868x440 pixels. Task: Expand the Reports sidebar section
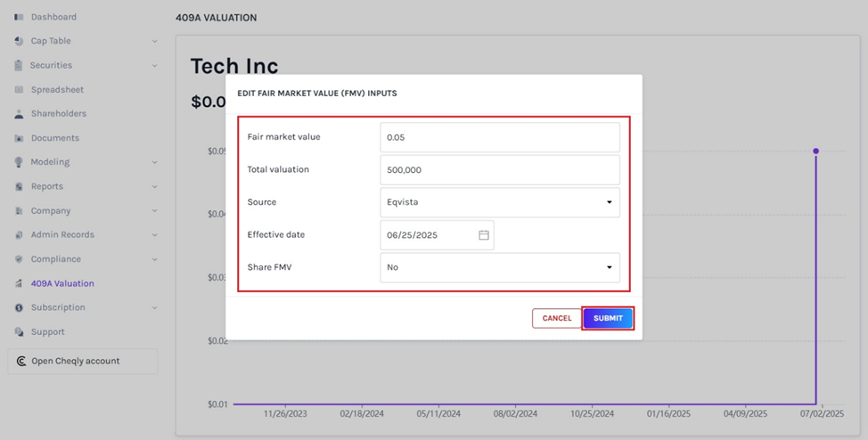(154, 187)
